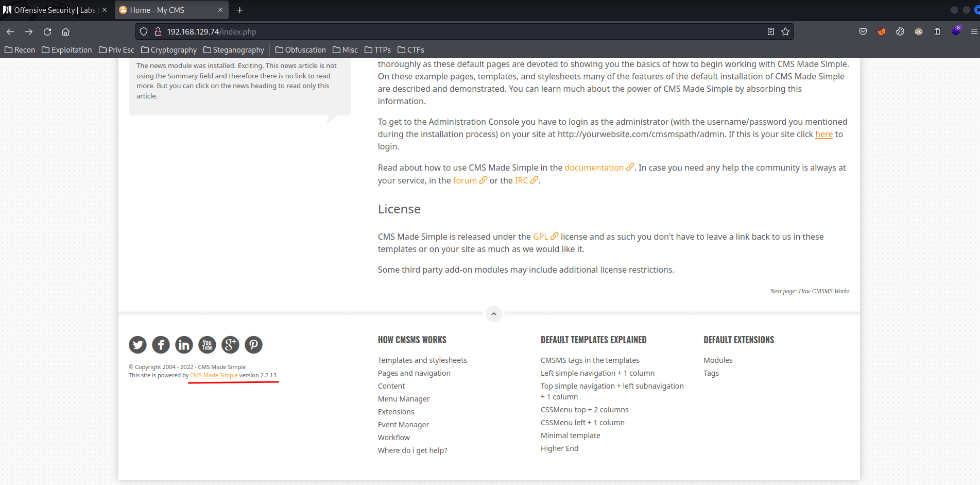Open the cookie editor extension icon

pos(900,32)
